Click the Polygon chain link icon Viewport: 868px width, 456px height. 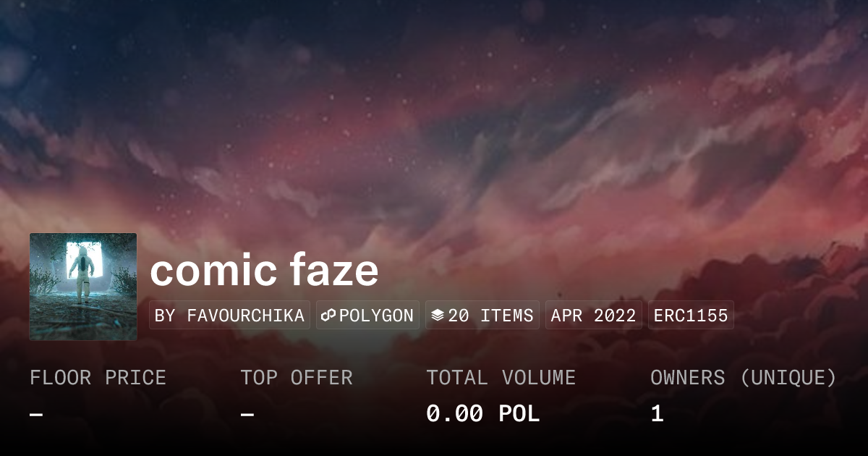point(328,316)
